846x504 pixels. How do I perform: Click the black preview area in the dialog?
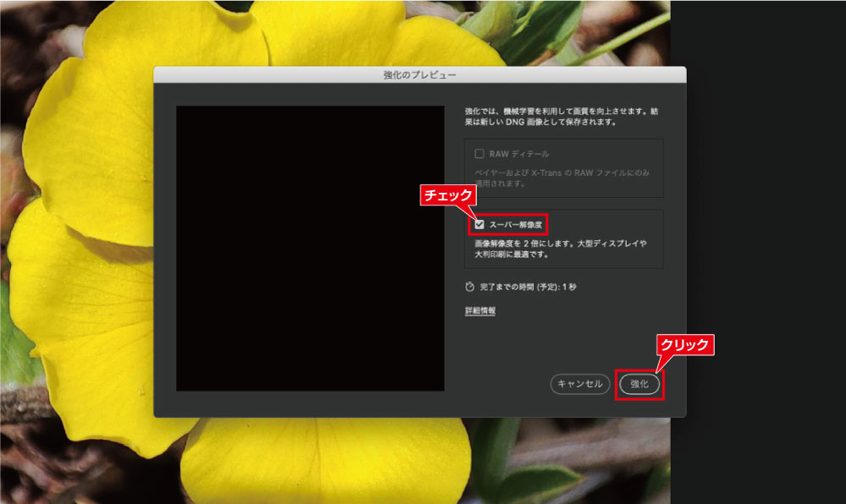pos(310,249)
